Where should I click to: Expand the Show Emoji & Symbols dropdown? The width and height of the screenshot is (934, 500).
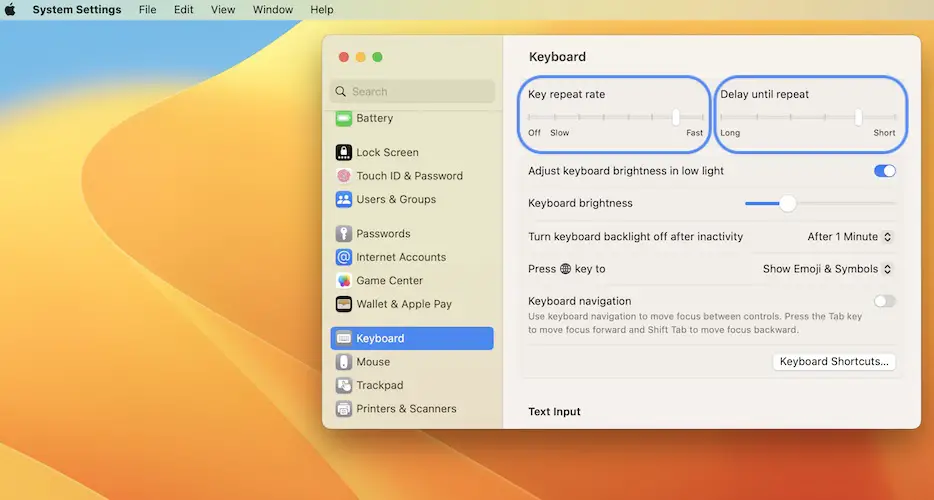(x=827, y=269)
